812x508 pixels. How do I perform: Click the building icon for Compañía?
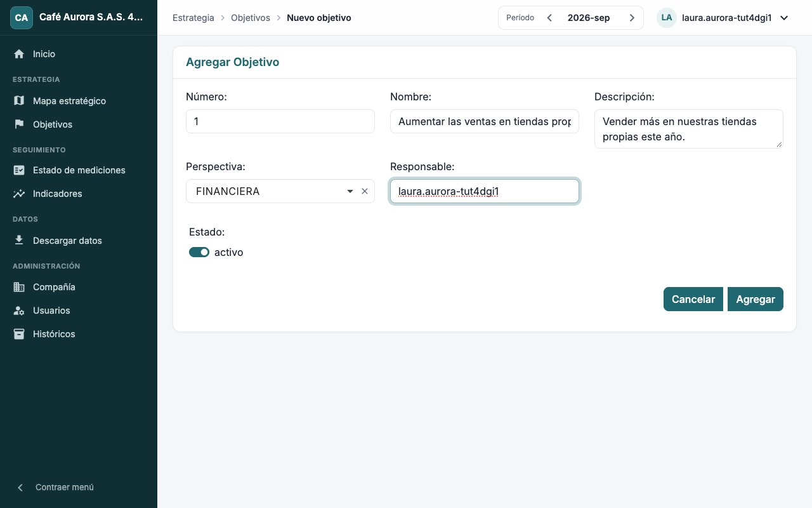(x=19, y=287)
